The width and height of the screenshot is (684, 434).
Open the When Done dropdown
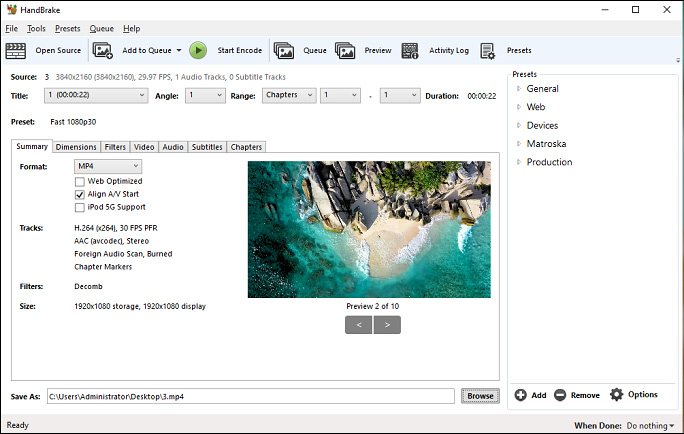point(650,426)
